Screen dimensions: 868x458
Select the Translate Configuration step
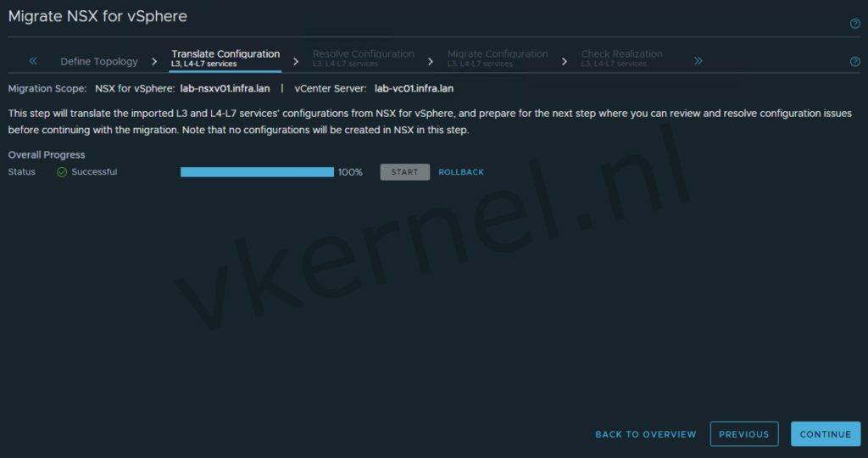pos(225,59)
